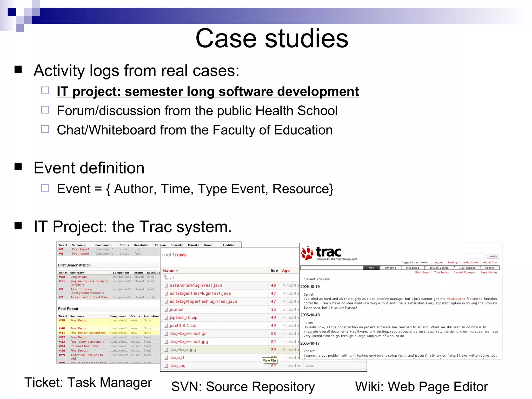Go to the View Tickets tab

(467, 268)
